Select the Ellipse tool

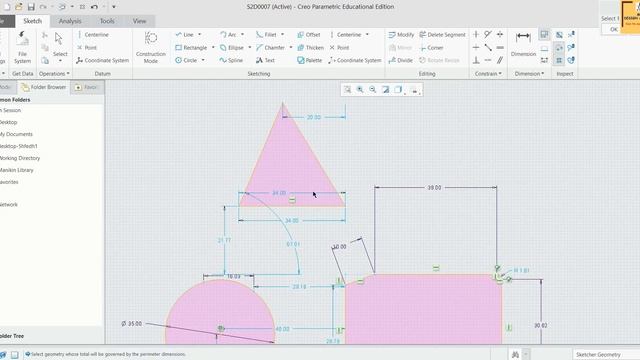click(x=231, y=48)
